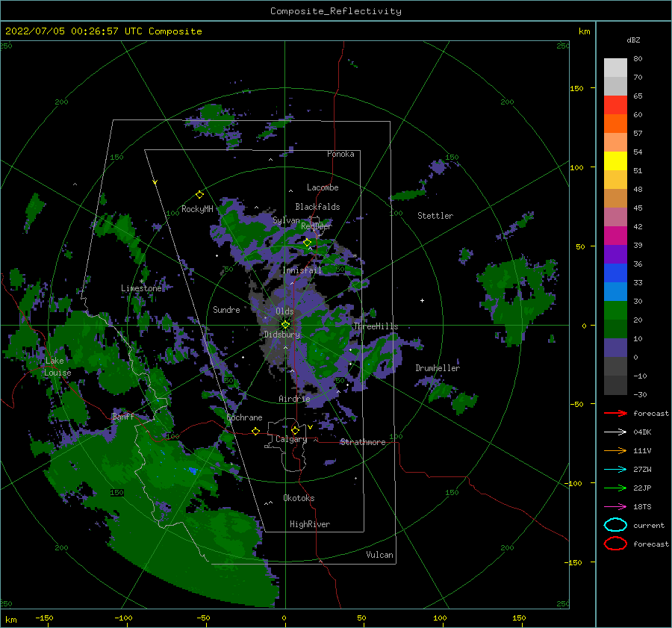
Task: Click the white 04DK arrow legend icon
Action: [x=615, y=432]
